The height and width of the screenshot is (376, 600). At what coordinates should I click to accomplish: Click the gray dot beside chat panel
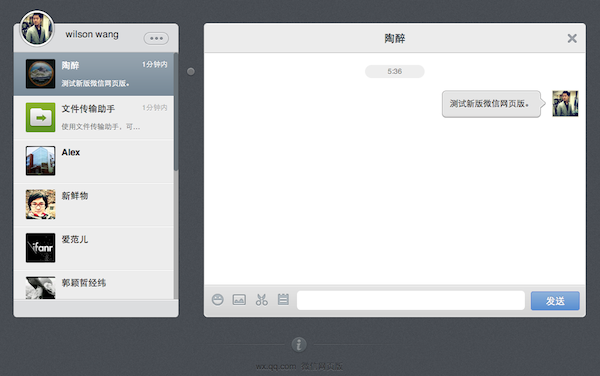point(191,72)
